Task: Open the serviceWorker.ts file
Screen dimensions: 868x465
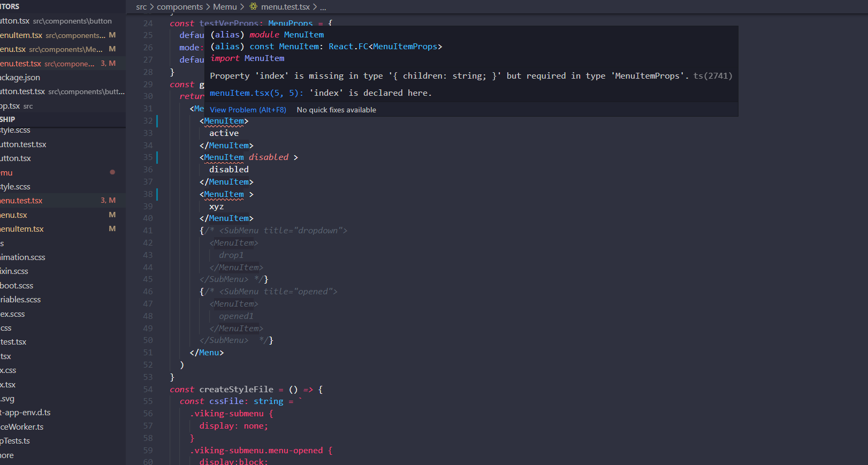Action: click(63, 427)
